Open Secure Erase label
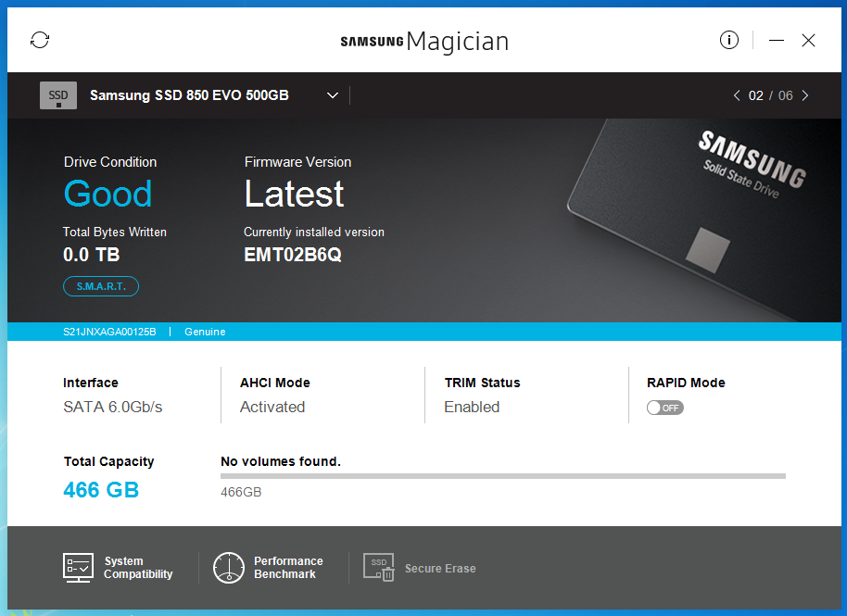This screenshot has height=616, width=847. [440, 569]
